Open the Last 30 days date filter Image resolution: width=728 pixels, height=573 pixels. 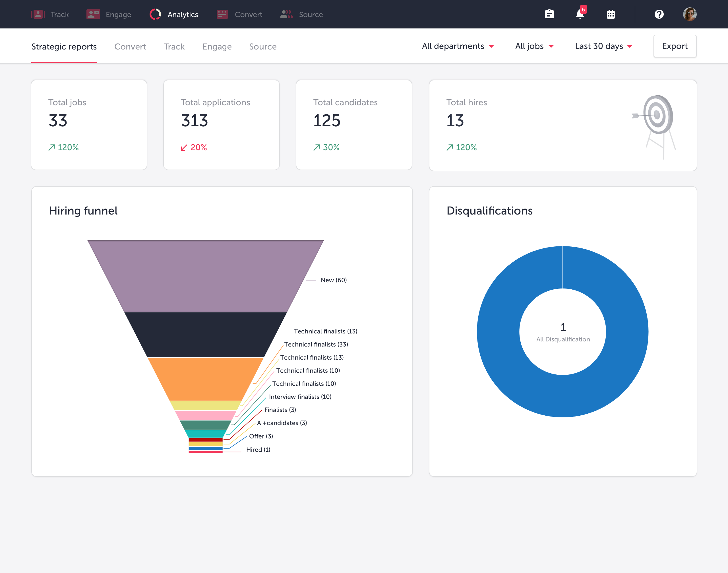click(603, 46)
